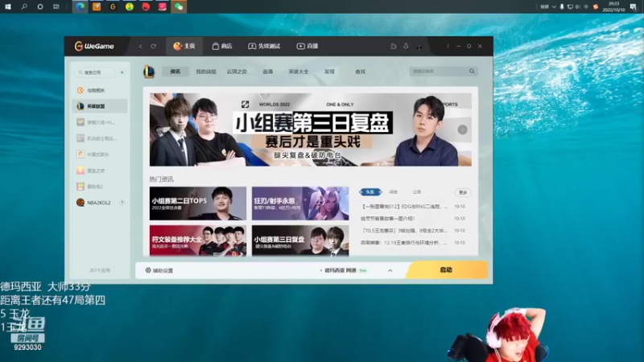Refresh the WeGame page

pyautogui.click(x=153, y=47)
